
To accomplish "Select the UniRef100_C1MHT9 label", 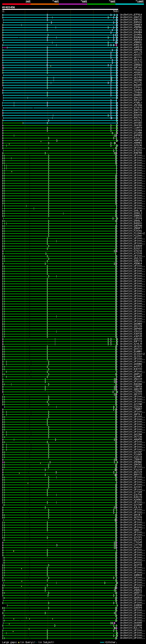I will [x=131, y=128].
